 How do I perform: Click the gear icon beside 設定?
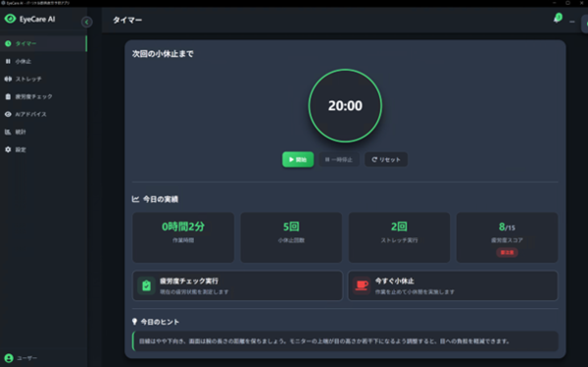pyautogui.click(x=8, y=149)
